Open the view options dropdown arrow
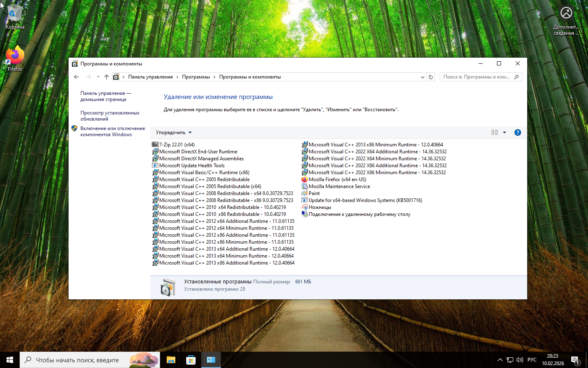 pos(504,132)
